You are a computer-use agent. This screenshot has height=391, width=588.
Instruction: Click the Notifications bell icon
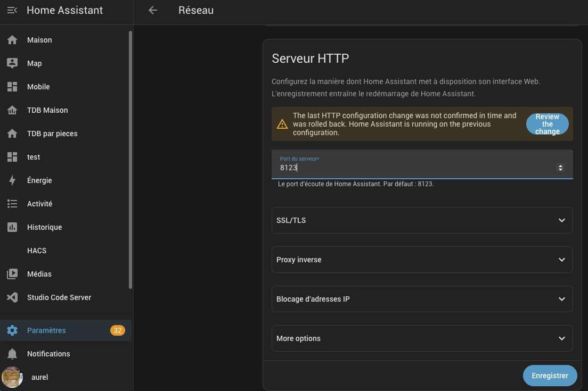(x=12, y=354)
